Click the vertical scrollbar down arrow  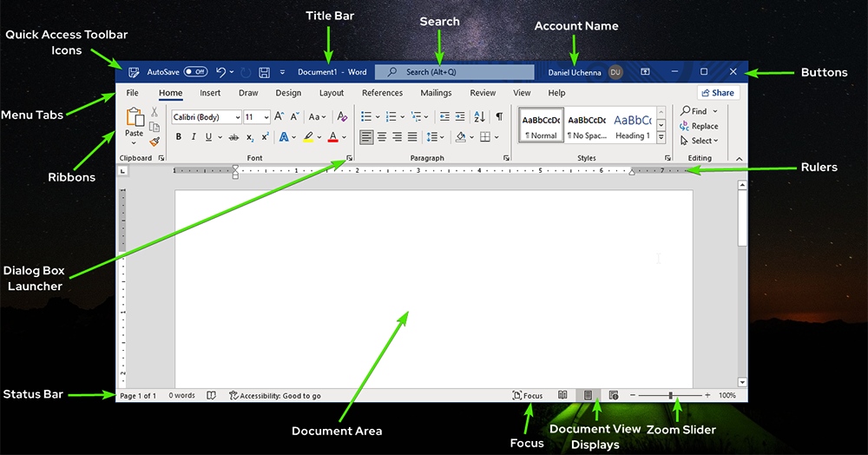tap(742, 382)
